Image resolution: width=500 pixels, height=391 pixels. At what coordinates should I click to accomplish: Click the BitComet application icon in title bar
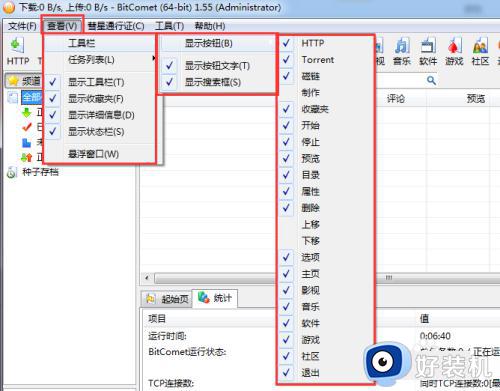click(x=9, y=7)
